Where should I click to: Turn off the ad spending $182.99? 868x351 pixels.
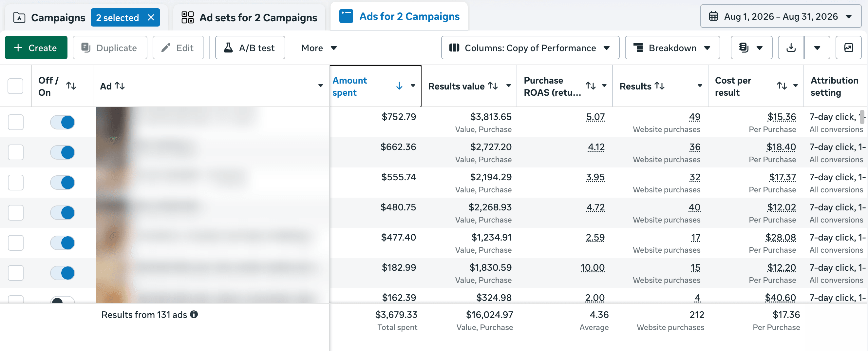click(x=62, y=273)
